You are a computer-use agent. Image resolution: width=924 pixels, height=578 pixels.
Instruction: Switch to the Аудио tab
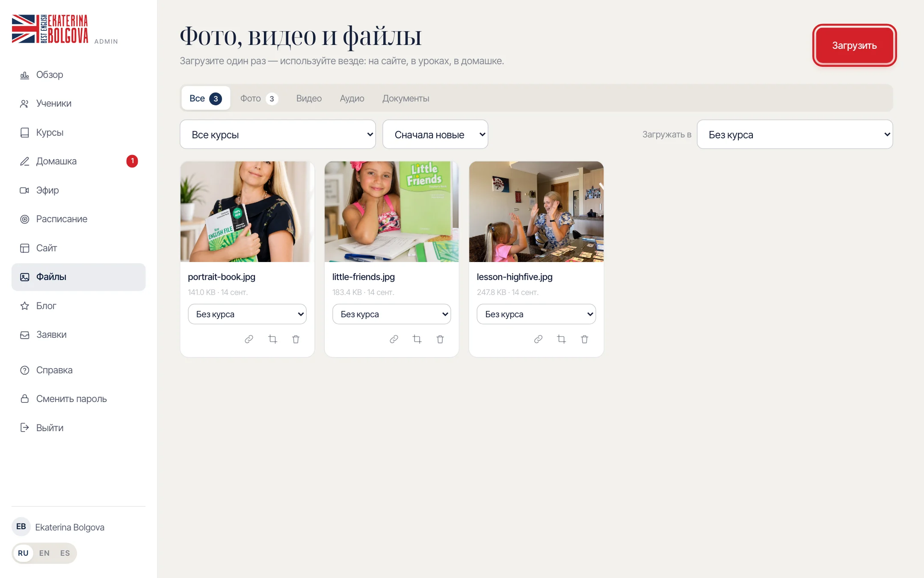[x=352, y=98]
